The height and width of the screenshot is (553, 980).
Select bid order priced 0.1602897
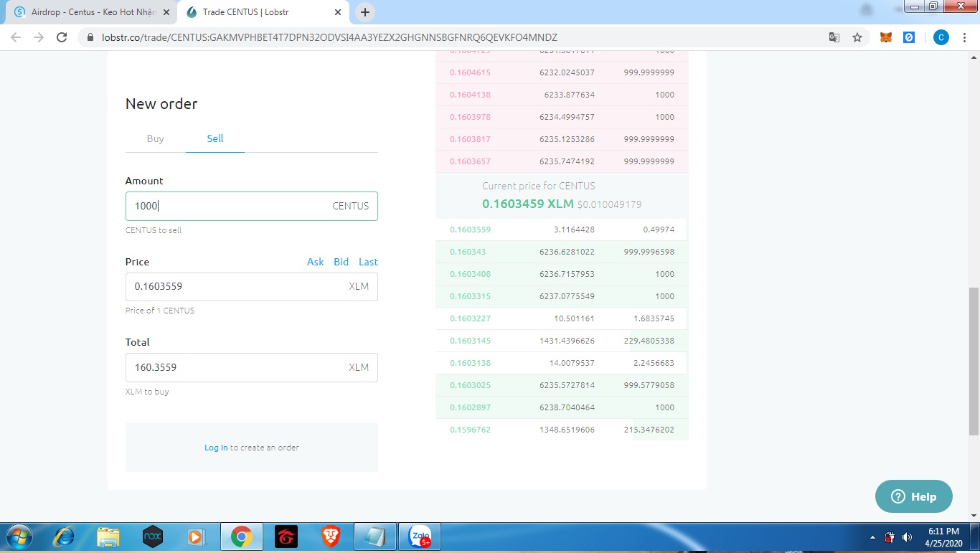tap(562, 407)
